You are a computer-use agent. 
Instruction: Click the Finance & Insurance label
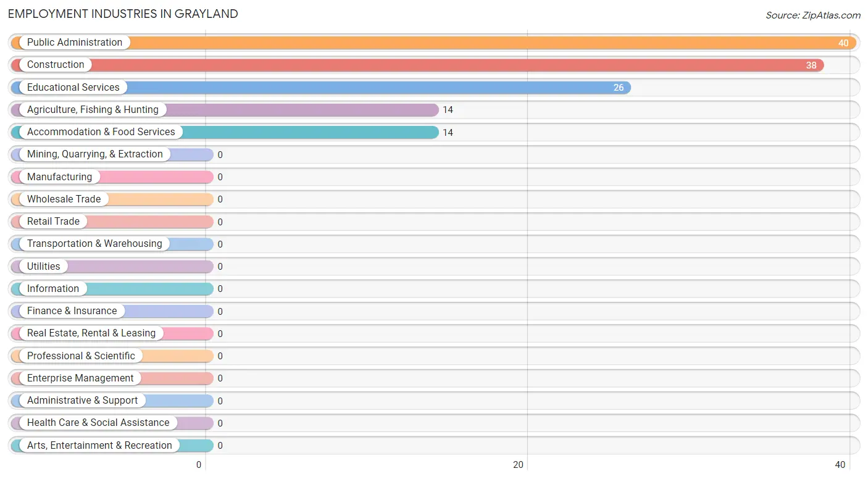pos(72,311)
